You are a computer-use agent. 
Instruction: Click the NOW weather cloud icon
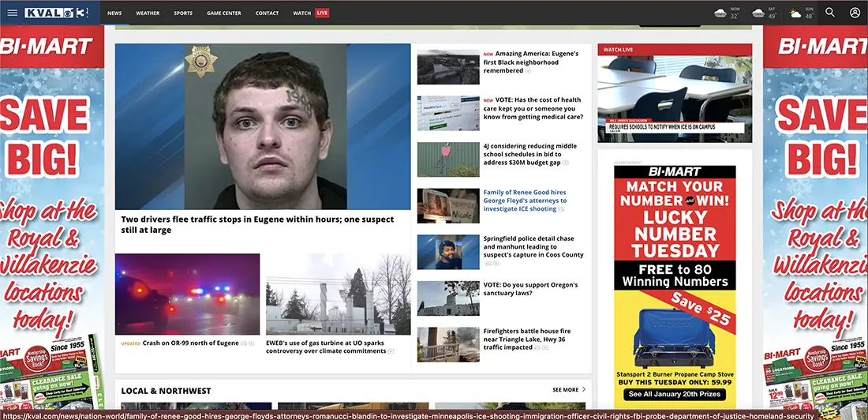[x=720, y=13]
